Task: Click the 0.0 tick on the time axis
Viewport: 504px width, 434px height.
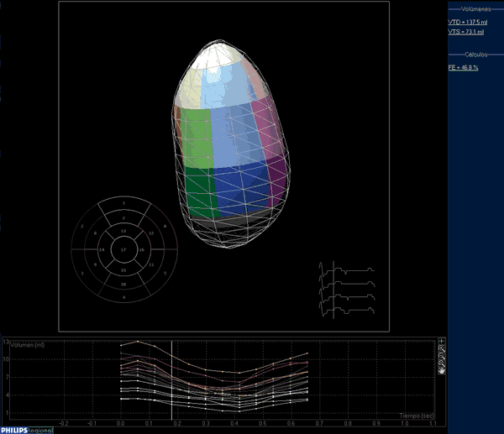Action: click(120, 423)
